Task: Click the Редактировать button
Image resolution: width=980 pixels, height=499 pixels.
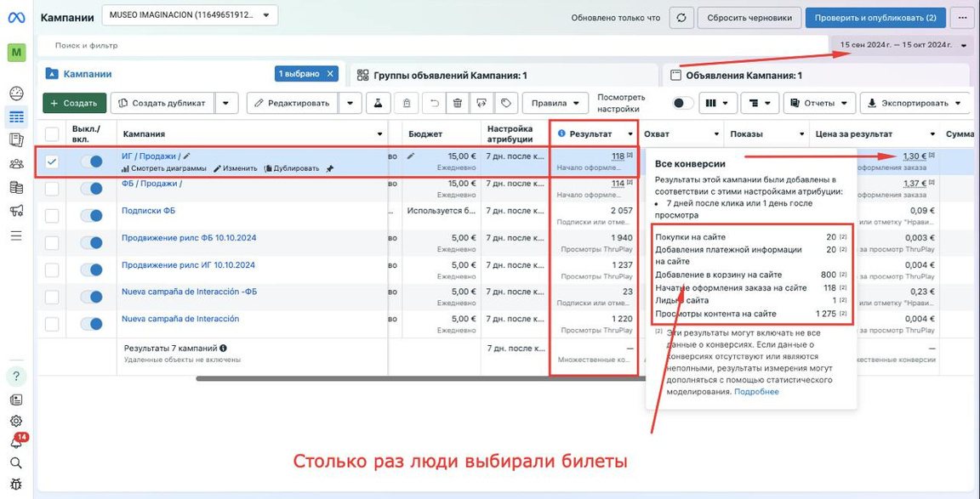Action: click(x=293, y=103)
